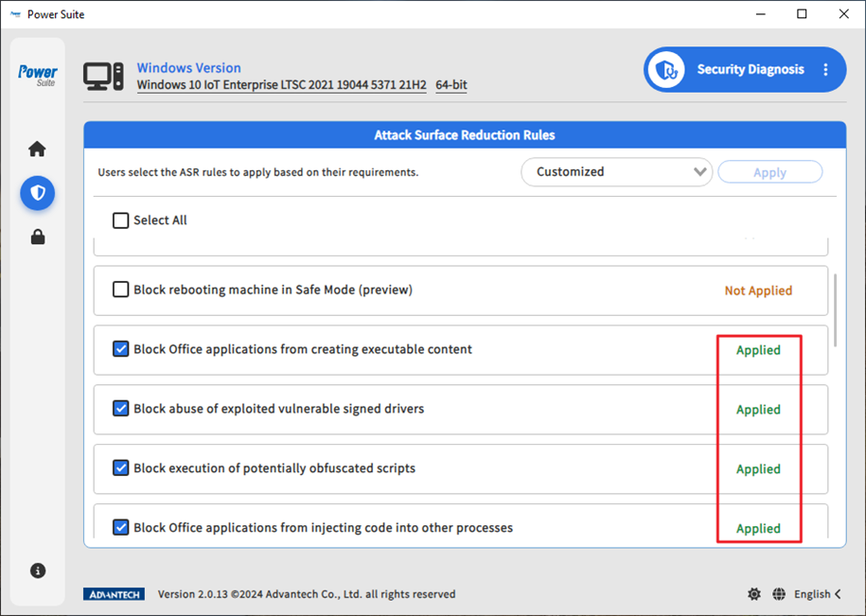Screen dimensions: 866x616
Task: Check the Select All checkbox
Action: 121,220
